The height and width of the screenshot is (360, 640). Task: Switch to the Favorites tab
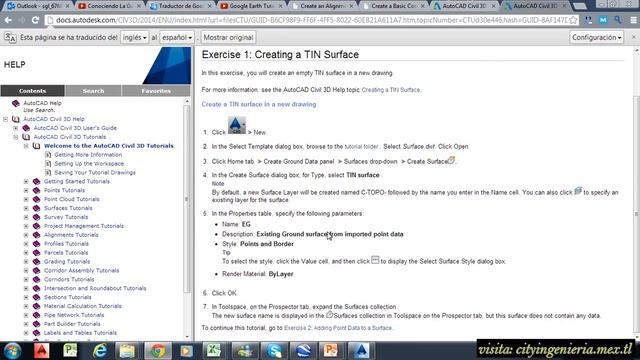click(x=156, y=91)
